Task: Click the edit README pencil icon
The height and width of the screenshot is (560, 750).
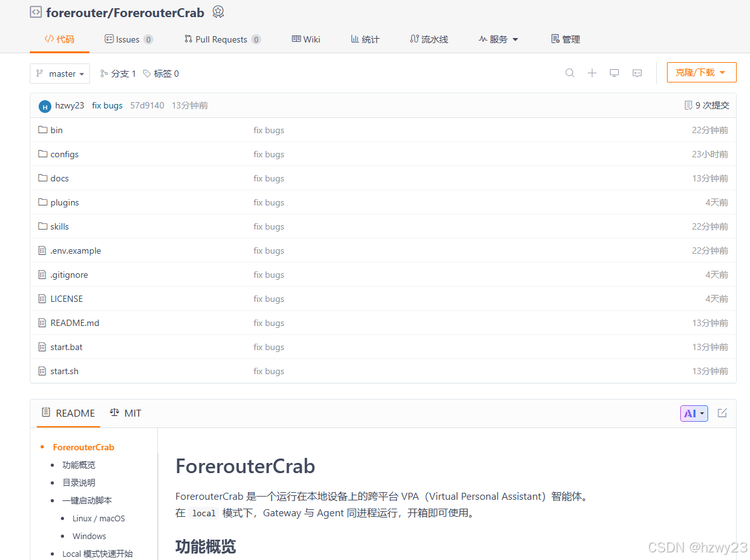Action: 722,413
